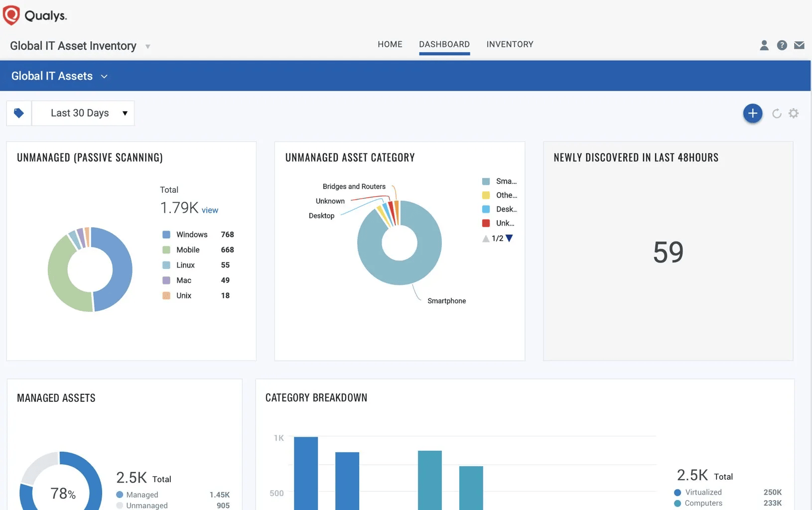Click the red Unknown legend color swatch
Image resolution: width=812 pixels, height=510 pixels.
[486, 223]
